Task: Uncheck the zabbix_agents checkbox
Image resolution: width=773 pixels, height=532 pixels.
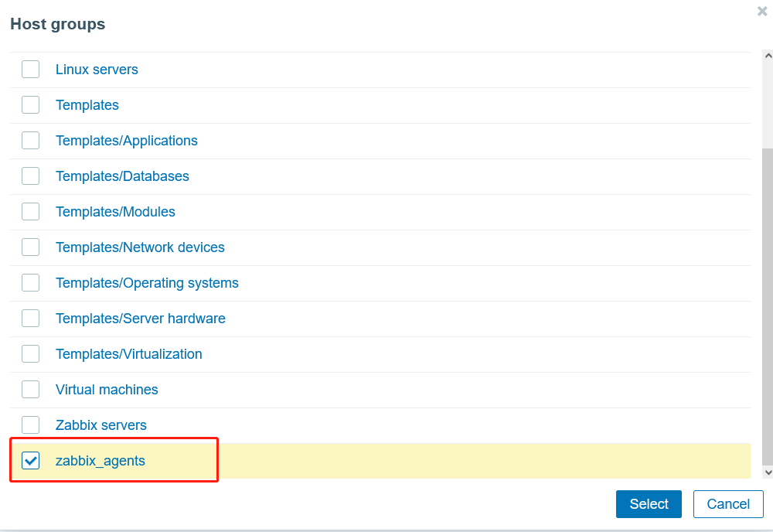Action: (30, 460)
